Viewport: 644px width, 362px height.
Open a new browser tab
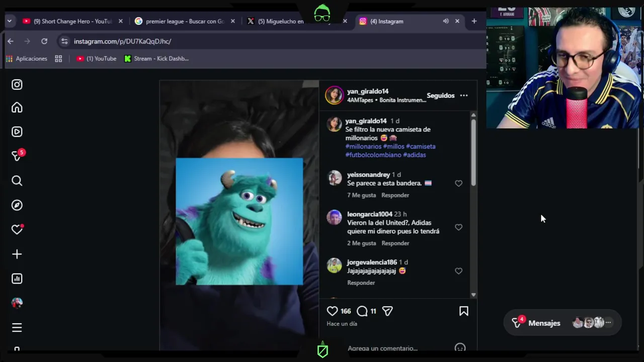tap(474, 21)
